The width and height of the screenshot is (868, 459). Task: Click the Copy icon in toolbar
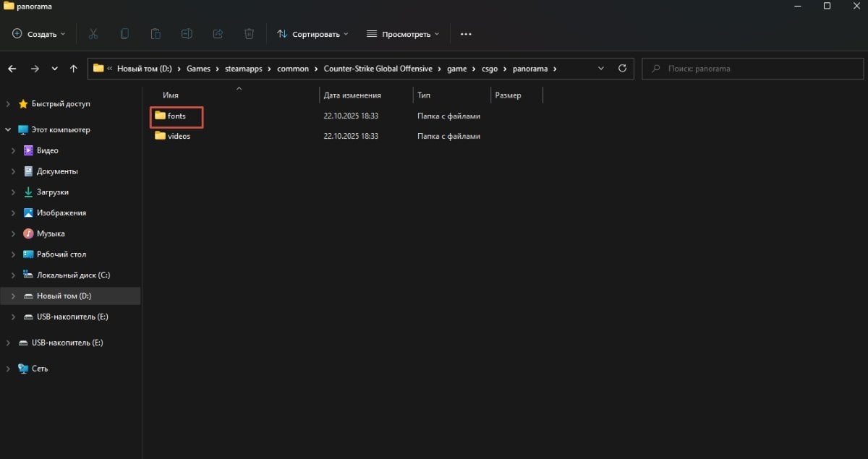(x=124, y=34)
